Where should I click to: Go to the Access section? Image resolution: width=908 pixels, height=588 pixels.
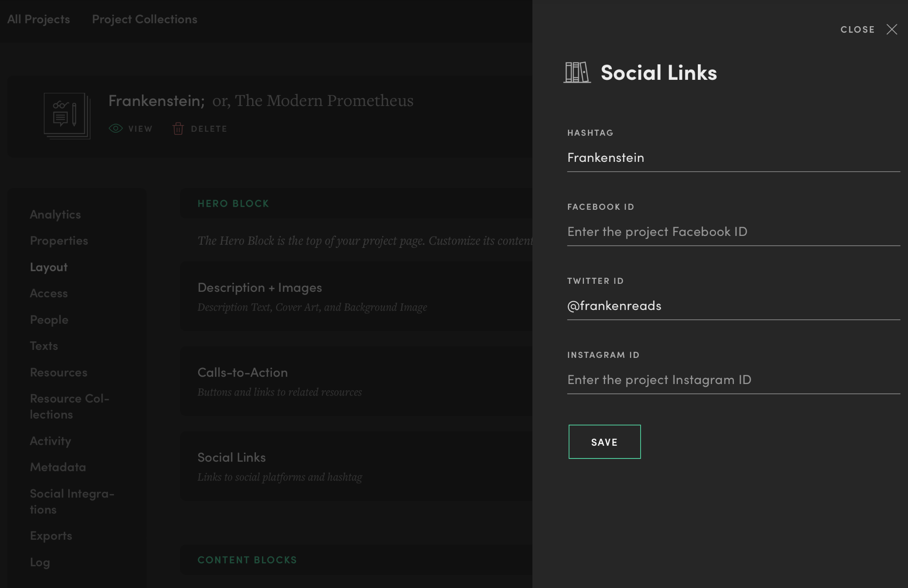[49, 294]
